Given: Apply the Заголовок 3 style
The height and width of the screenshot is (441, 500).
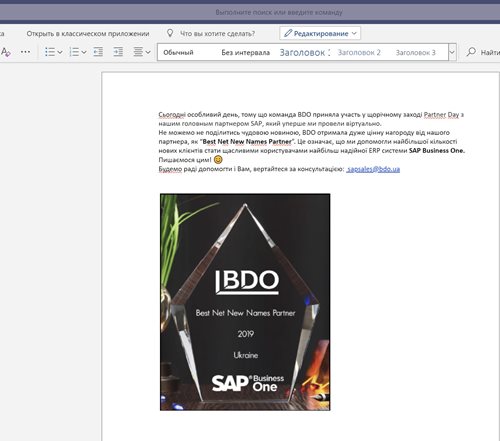Looking at the screenshot, I should coord(415,52).
